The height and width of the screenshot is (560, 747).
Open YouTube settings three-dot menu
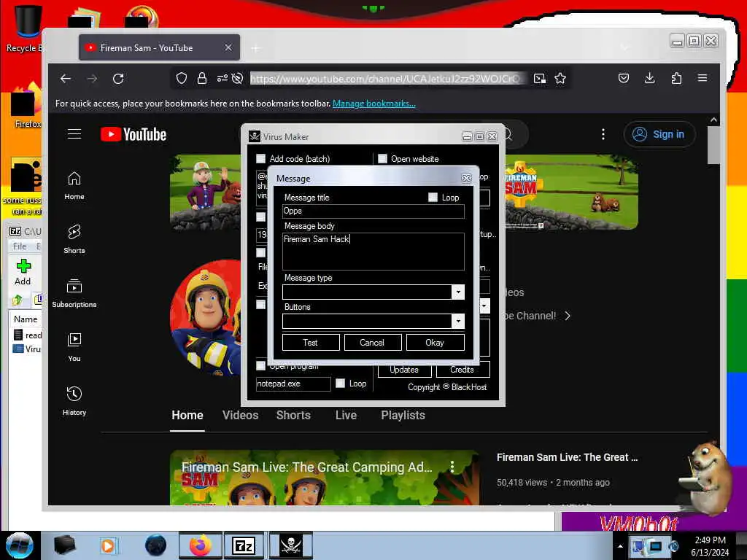click(x=603, y=134)
